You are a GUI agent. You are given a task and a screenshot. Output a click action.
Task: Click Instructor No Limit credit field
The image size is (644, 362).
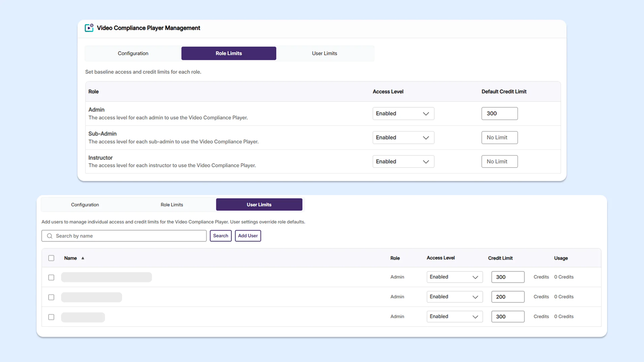coord(499,162)
